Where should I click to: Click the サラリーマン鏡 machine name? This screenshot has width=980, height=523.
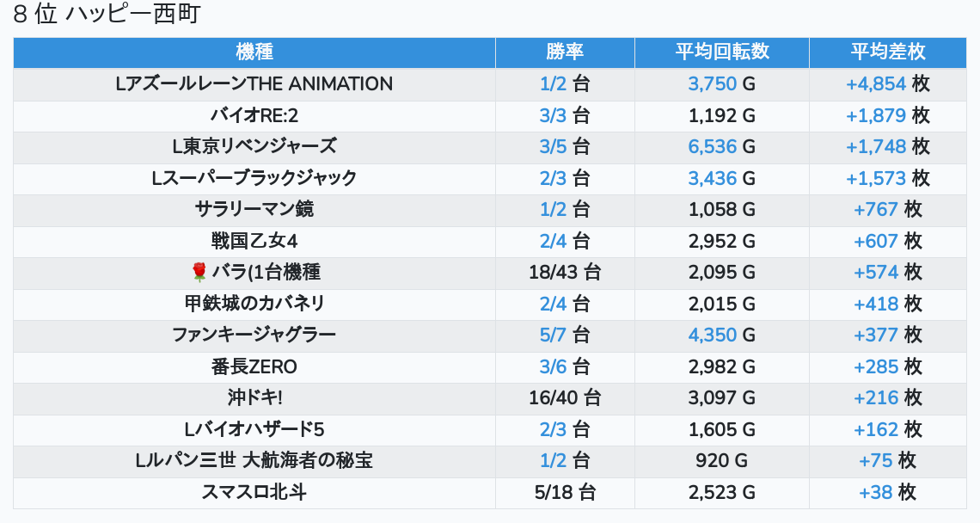pos(254,210)
